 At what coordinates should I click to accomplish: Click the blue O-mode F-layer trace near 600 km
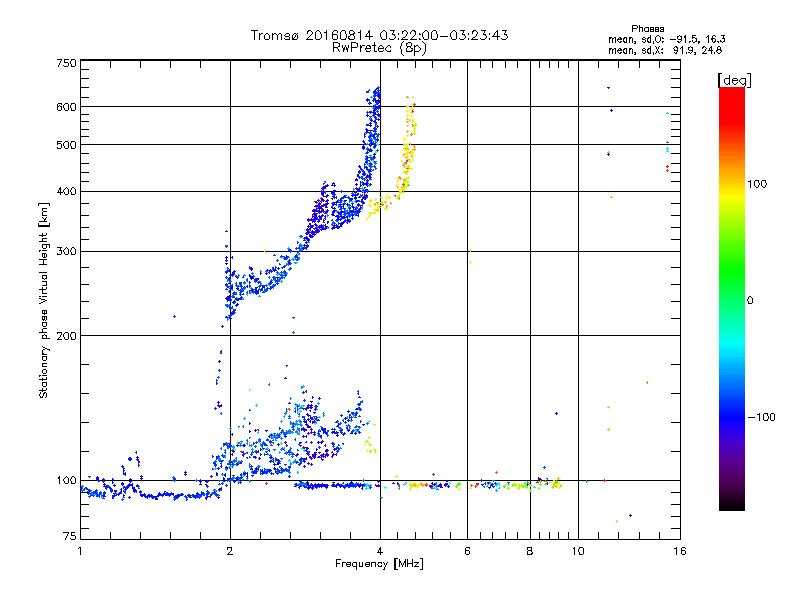tap(375, 107)
